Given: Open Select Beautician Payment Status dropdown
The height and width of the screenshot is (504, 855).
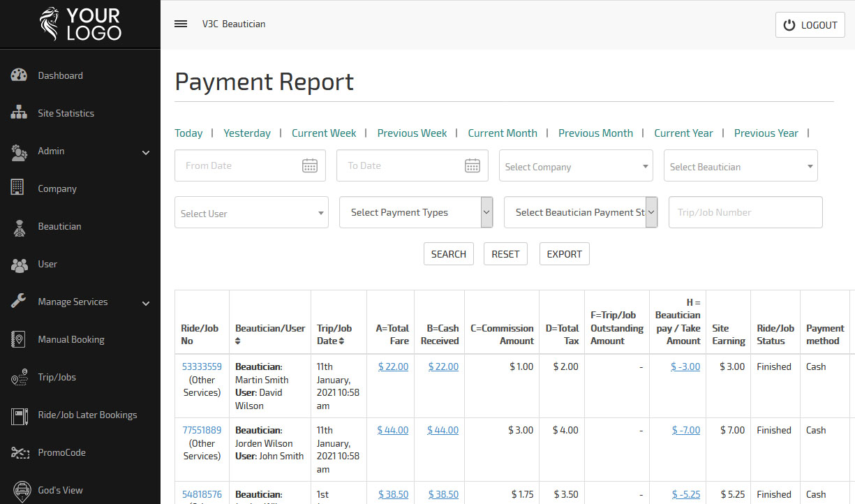Looking at the screenshot, I should pyautogui.click(x=581, y=212).
